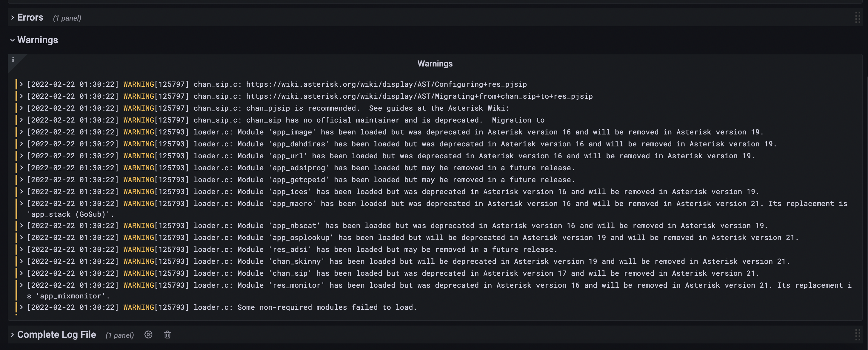Expand the Complete Log File row
This screenshot has height=350, width=868.
coord(13,334)
